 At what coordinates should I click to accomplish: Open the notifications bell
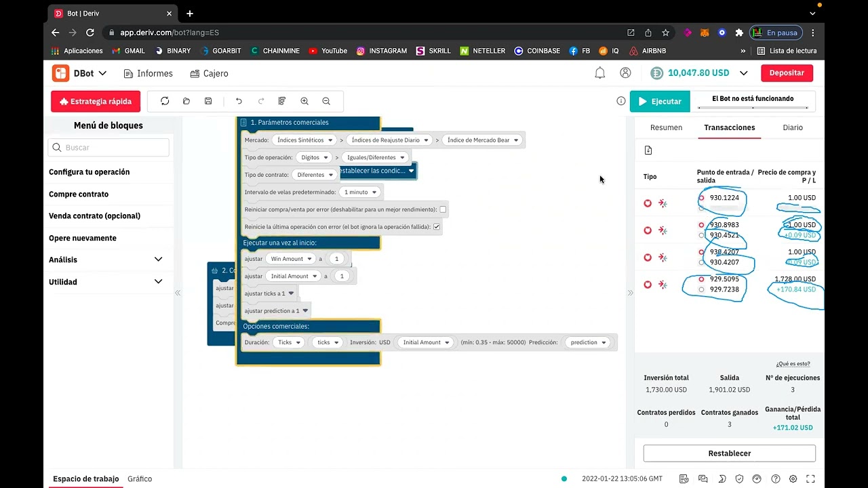coord(600,73)
